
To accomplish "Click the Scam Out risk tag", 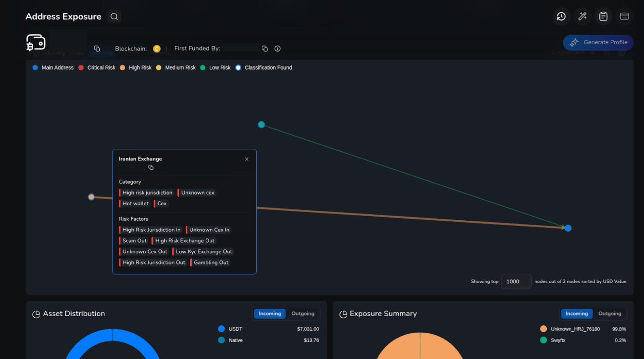I will pos(133,241).
